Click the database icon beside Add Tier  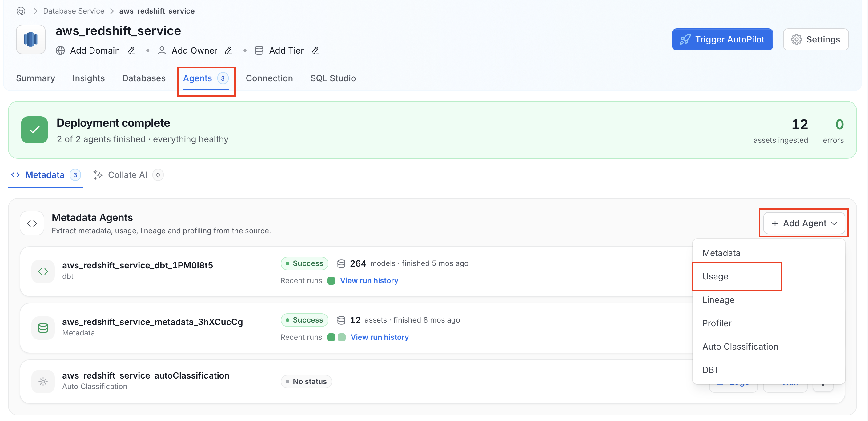[259, 50]
